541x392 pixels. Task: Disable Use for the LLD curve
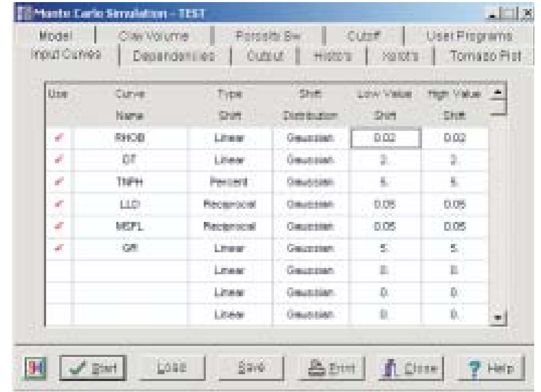(x=59, y=204)
